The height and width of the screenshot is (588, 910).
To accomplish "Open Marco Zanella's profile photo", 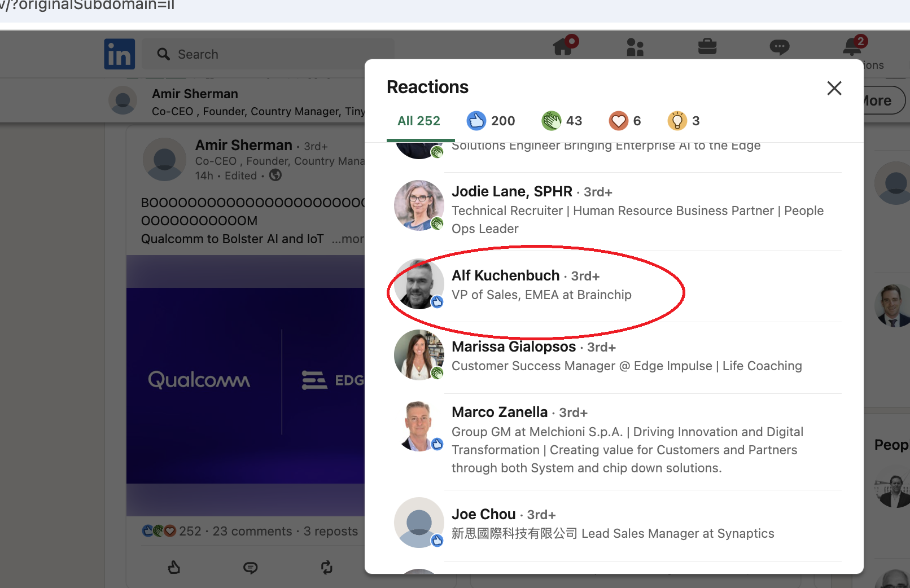I will tap(419, 426).
